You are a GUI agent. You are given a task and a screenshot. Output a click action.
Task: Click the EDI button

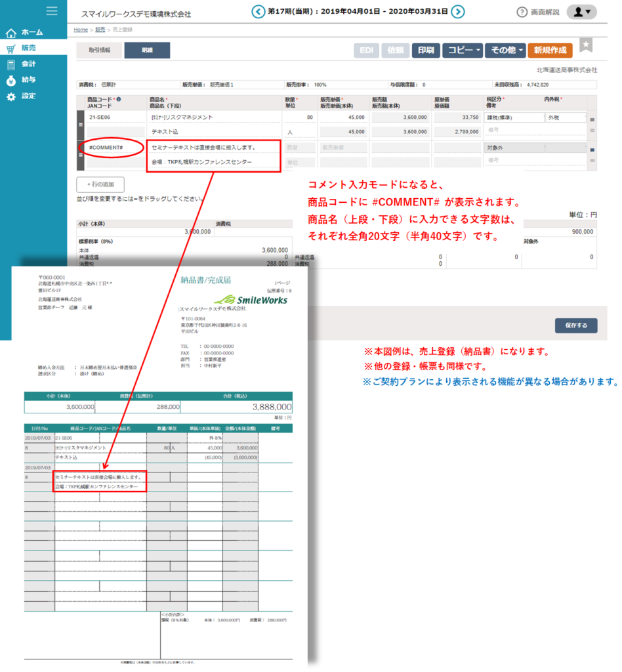tap(366, 51)
